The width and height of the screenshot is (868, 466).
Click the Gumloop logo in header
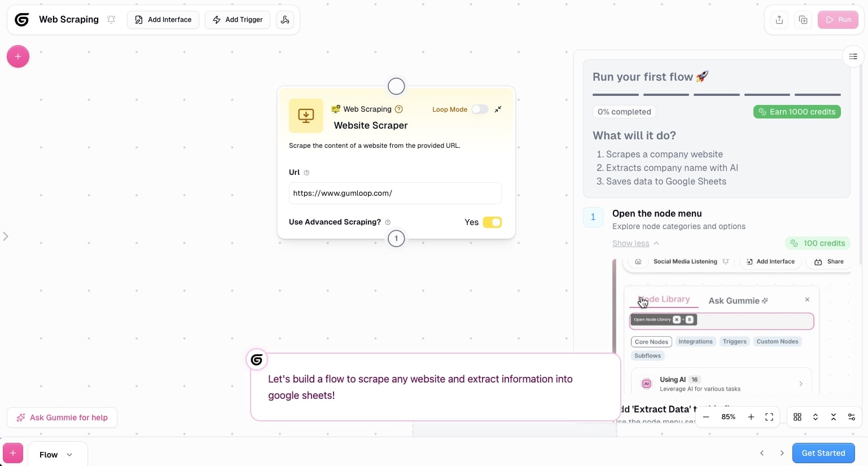(22, 20)
